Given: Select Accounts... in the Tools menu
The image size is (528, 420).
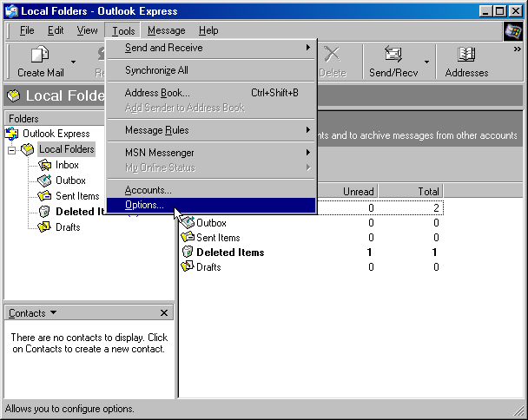Looking at the screenshot, I should point(148,190).
